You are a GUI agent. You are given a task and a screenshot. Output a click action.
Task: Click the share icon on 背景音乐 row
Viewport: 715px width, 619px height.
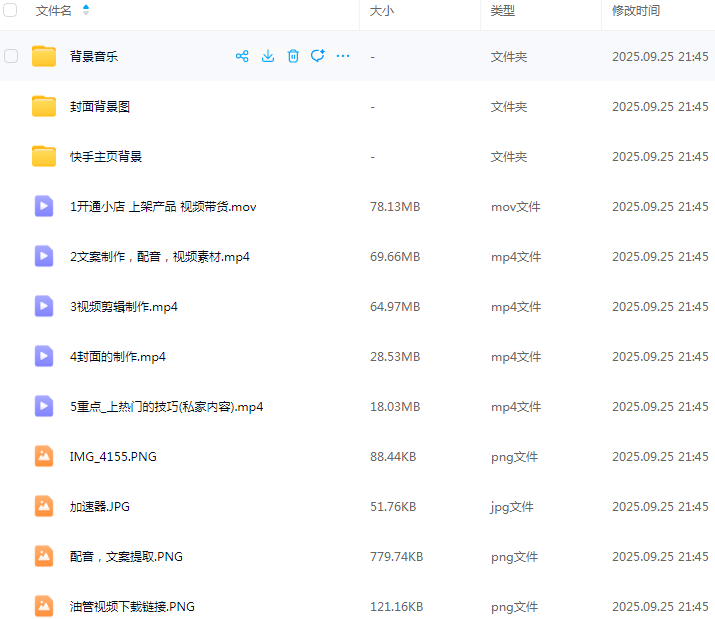tap(242, 56)
